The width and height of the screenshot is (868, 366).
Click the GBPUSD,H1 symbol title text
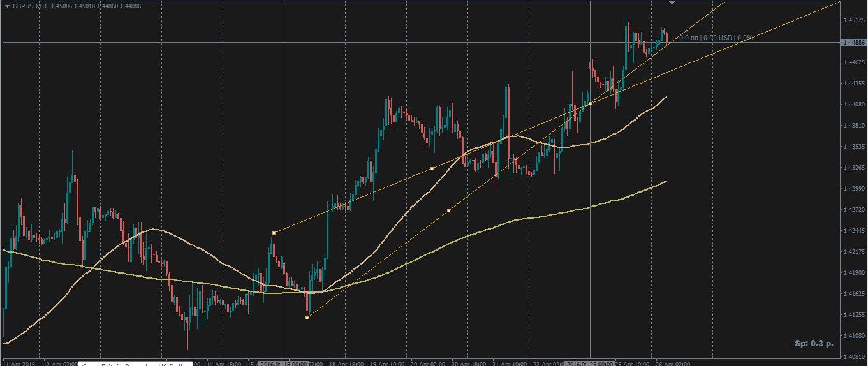[30, 6]
